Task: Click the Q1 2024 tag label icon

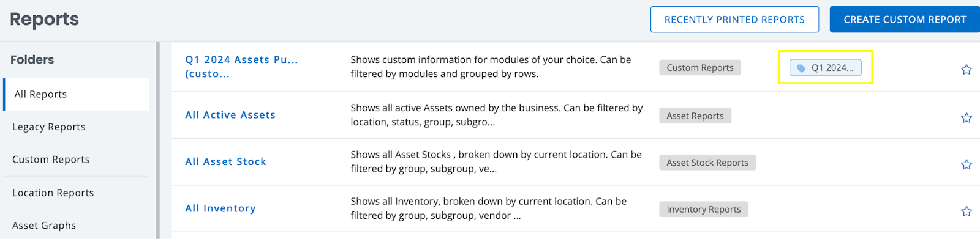Action: tap(801, 68)
